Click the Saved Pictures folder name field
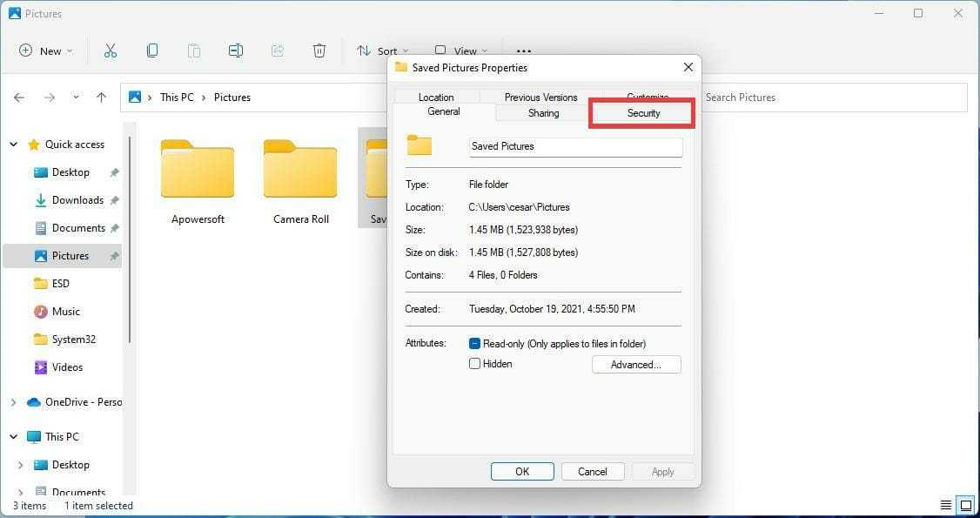 tap(574, 146)
